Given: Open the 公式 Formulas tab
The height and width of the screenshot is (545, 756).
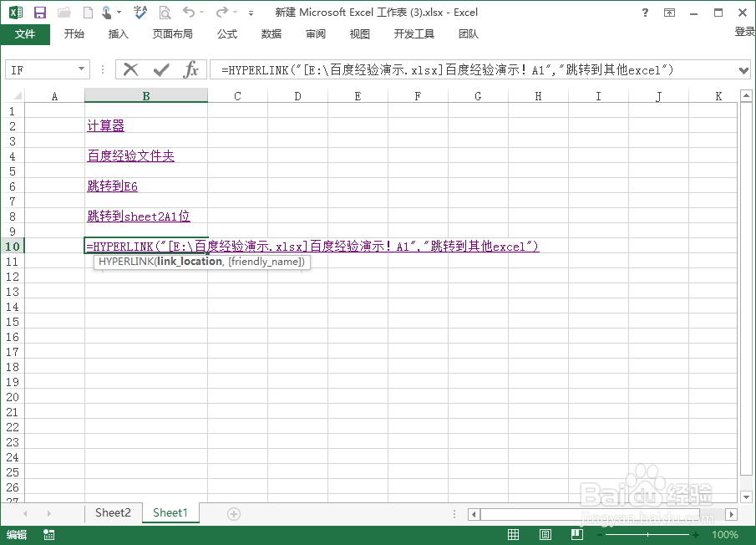Looking at the screenshot, I should click(227, 33).
